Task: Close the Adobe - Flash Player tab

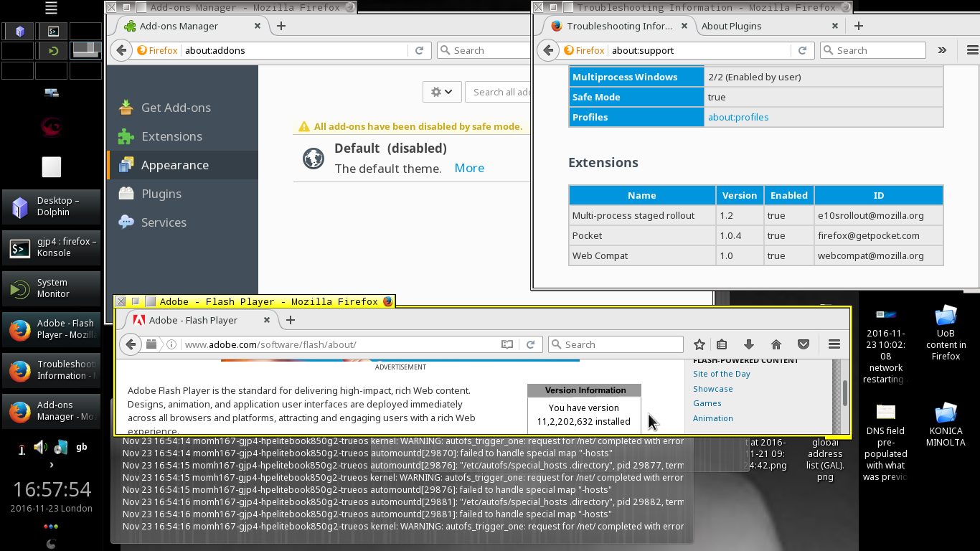Action: tap(267, 320)
